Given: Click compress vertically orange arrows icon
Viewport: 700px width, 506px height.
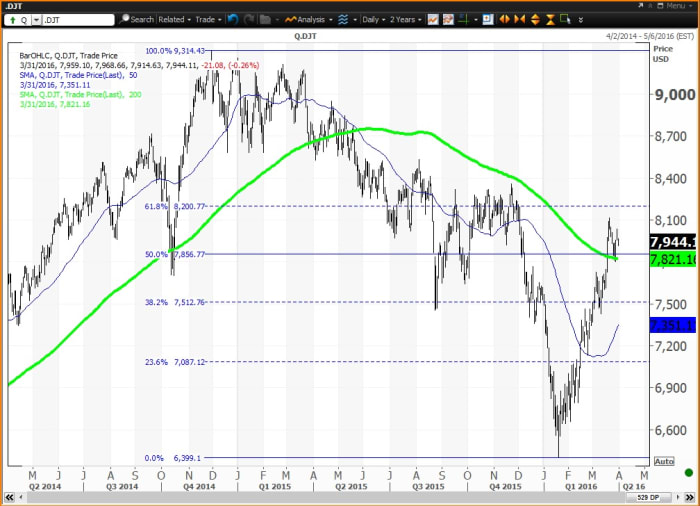Looking at the screenshot, I should (x=550, y=20).
